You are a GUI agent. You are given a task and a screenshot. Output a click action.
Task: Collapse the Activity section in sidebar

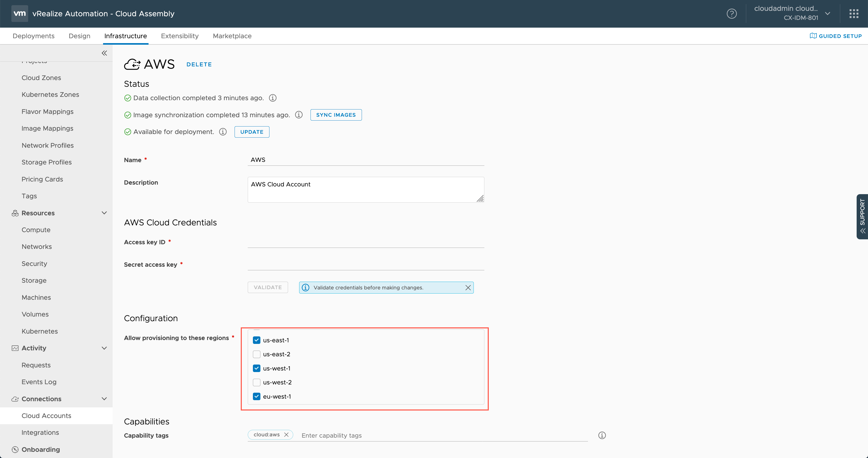(x=104, y=348)
